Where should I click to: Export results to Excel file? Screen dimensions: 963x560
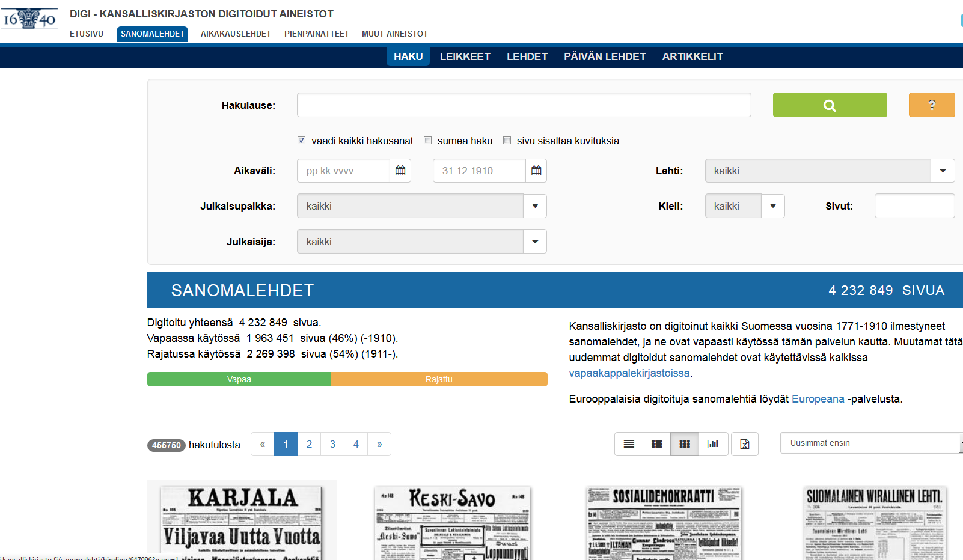point(745,444)
